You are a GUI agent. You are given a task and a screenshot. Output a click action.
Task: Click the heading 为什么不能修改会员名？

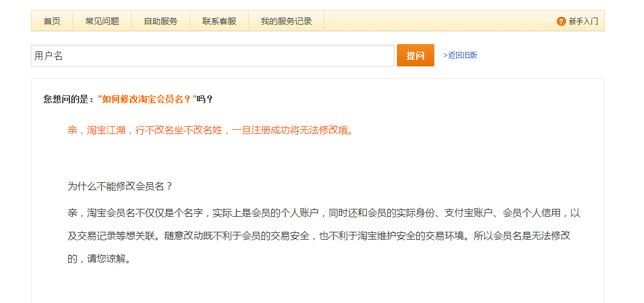click(120, 187)
